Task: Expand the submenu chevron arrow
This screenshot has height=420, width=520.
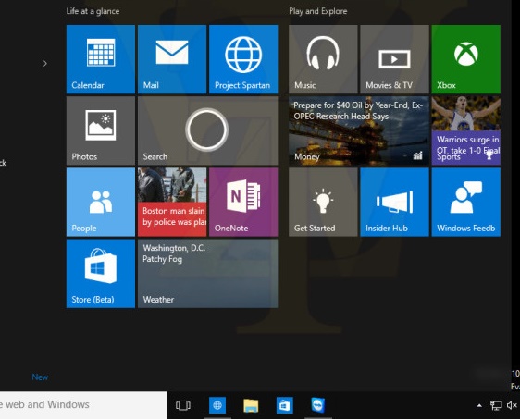Action: pos(45,63)
